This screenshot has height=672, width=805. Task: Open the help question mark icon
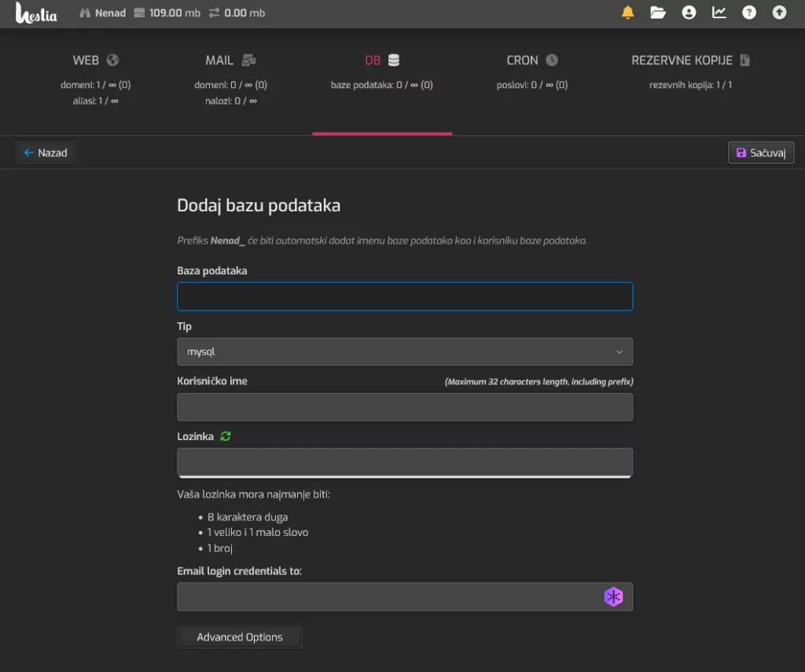coord(749,13)
